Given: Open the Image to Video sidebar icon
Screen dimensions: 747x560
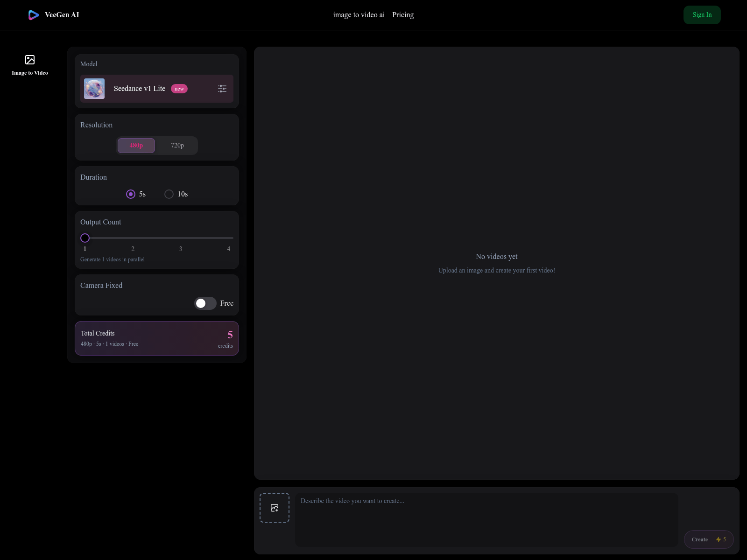Looking at the screenshot, I should [x=30, y=60].
